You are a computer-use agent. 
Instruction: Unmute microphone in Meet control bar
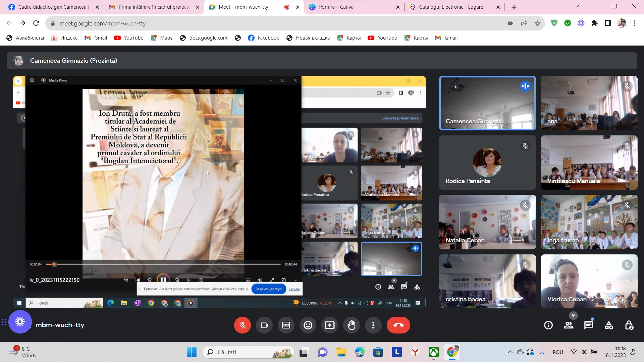(x=243, y=325)
